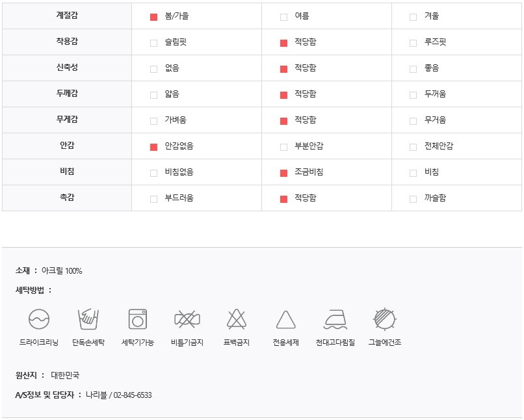
Task: Click the 계절감 row header
Action: (x=67, y=16)
